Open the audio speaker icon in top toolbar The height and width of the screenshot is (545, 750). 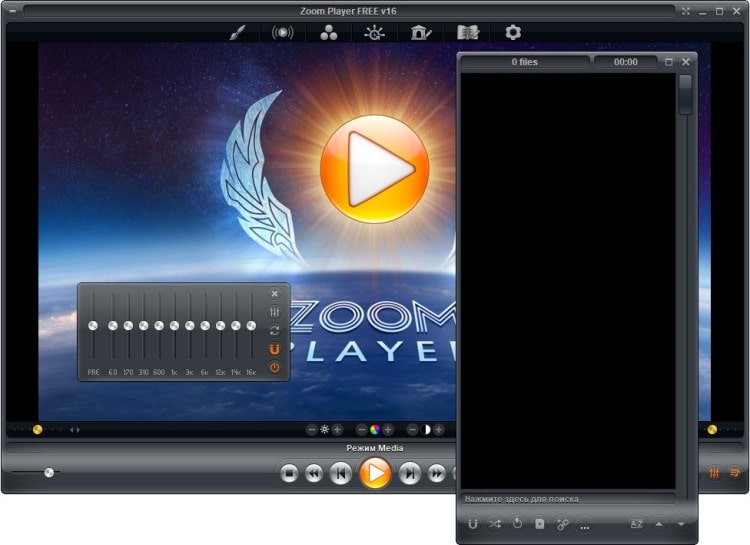click(283, 33)
